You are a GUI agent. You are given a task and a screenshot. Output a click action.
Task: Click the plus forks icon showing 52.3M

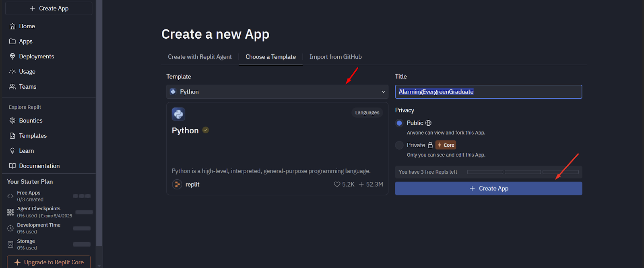361,185
